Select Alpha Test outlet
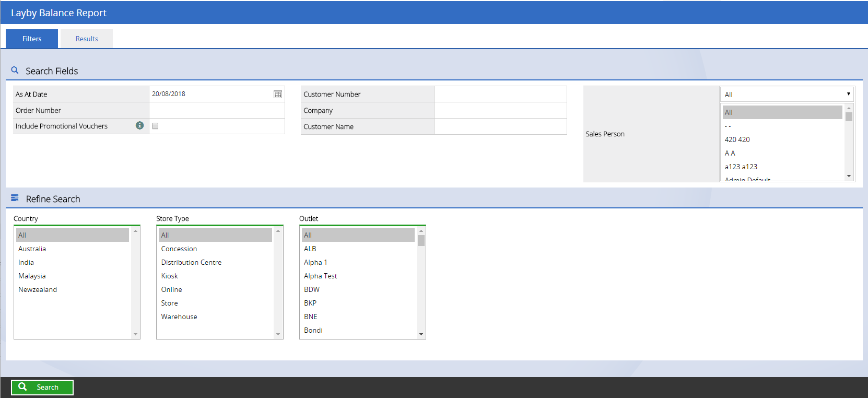This screenshot has height=398, width=868. 358,276
